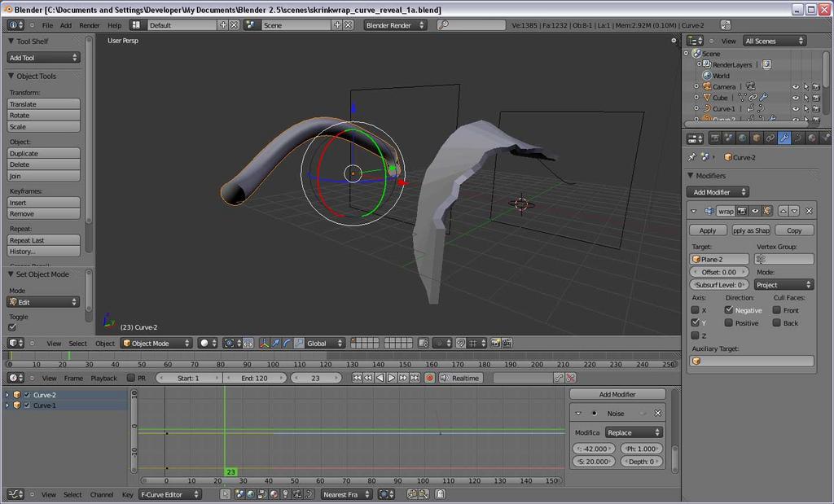The height and width of the screenshot is (504, 834).
Task: Open the Object Mode selector dropdown
Action: 156,344
